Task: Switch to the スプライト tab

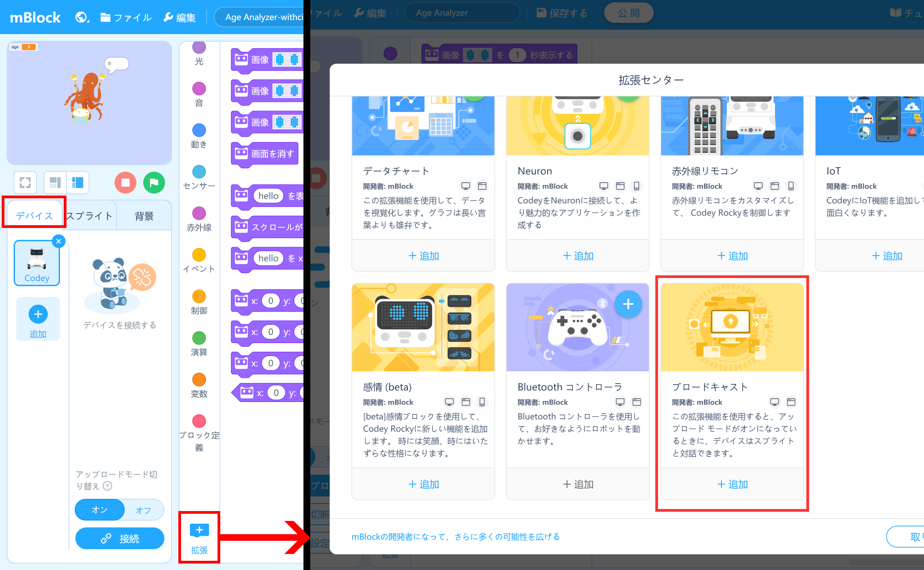Action: 89,215
